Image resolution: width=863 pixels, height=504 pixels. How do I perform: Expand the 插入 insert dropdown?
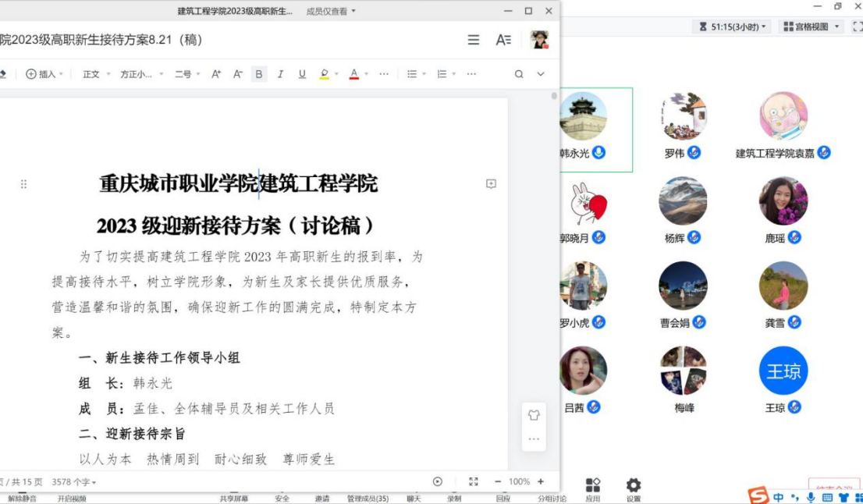pos(45,74)
